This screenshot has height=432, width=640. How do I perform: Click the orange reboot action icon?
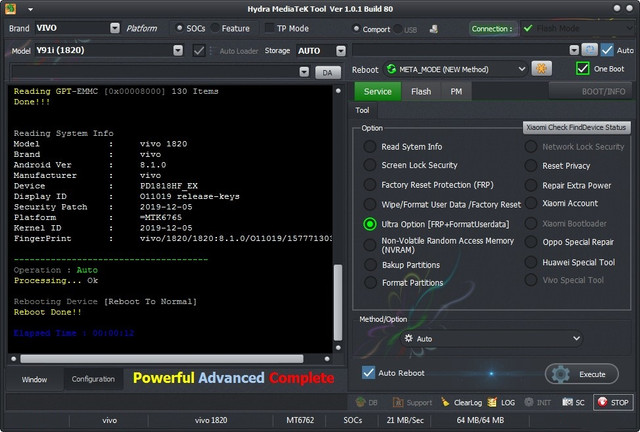pos(542,68)
